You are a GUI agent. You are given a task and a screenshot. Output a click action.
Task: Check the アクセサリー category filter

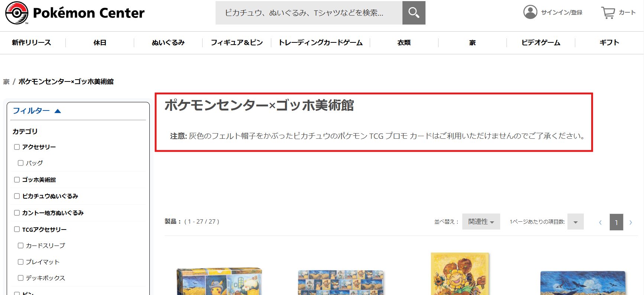click(x=17, y=147)
